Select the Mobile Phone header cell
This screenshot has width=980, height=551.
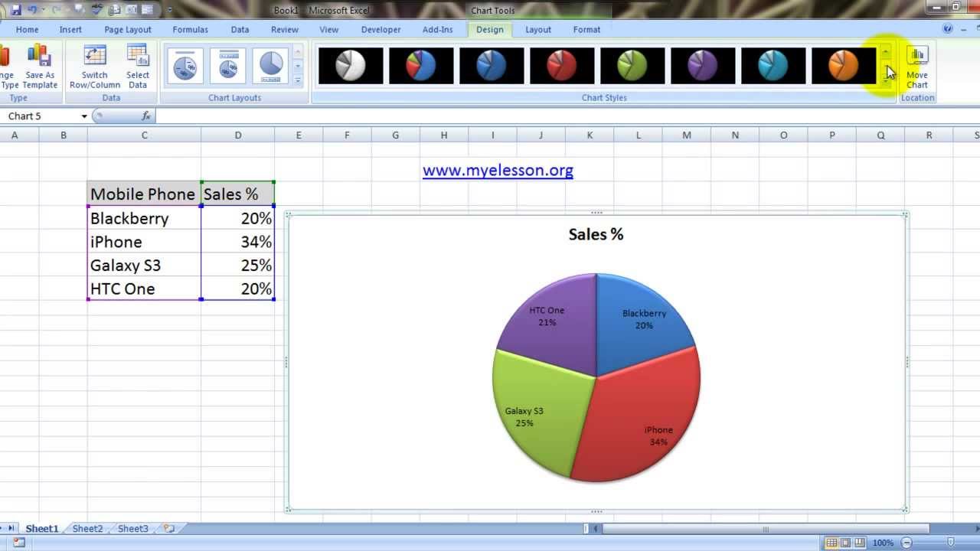click(144, 194)
